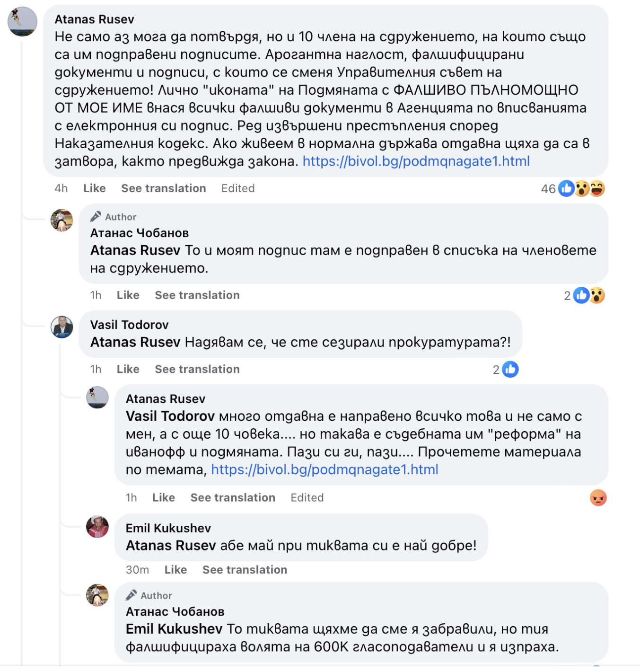Like Emil Kukushev's comment

click(x=175, y=570)
